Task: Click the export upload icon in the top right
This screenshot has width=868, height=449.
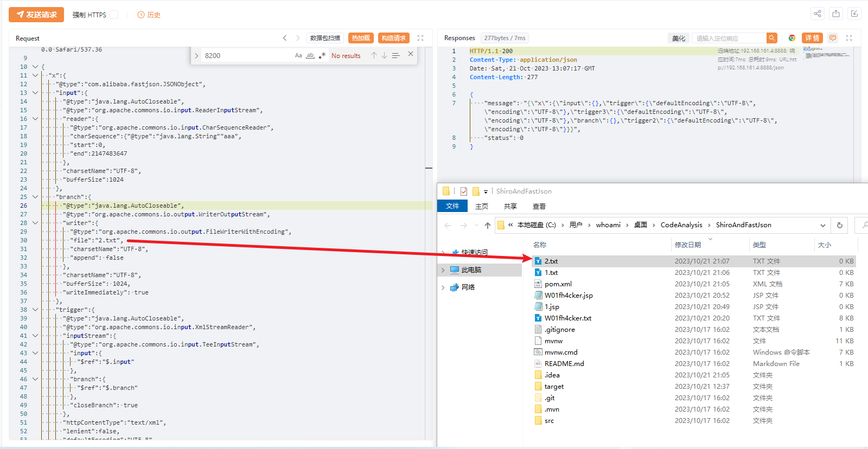Action: point(836,14)
